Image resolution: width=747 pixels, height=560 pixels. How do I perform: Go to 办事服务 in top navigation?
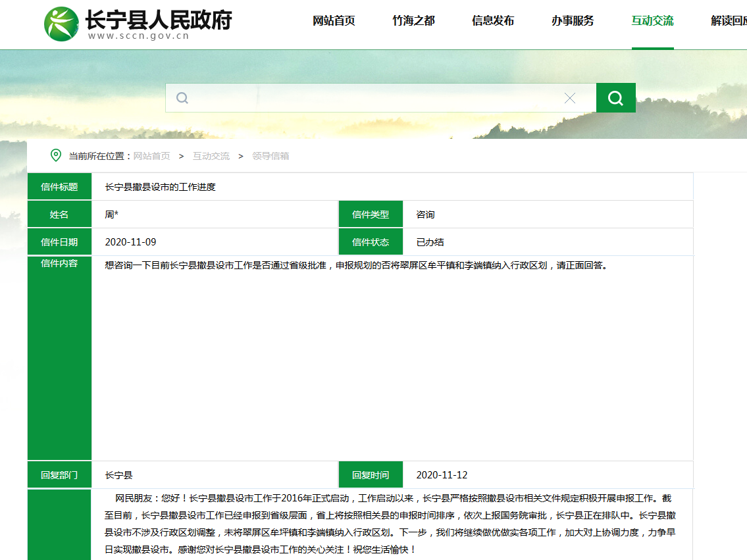pos(573,21)
